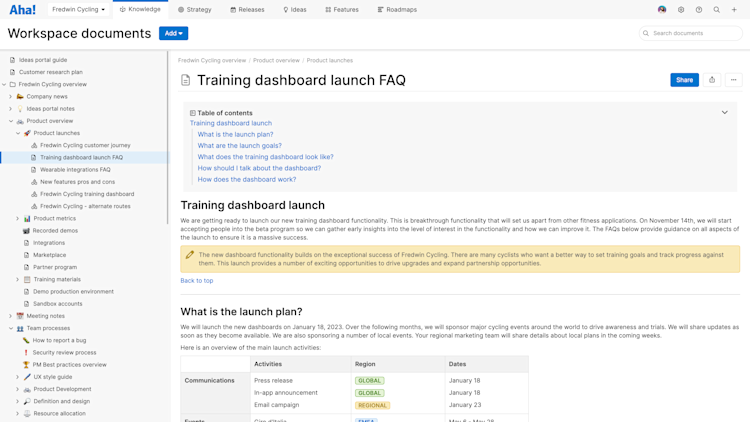Open Demo production environment document
750x422 pixels.
pyautogui.click(x=73, y=292)
